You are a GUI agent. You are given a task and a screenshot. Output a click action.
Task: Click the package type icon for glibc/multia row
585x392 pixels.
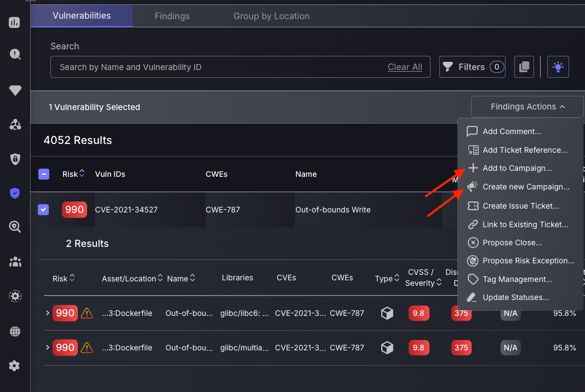coord(387,348)
